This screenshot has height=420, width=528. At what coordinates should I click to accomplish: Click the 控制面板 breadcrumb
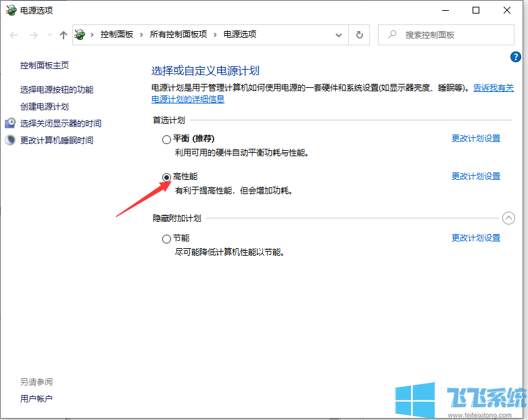117,34
